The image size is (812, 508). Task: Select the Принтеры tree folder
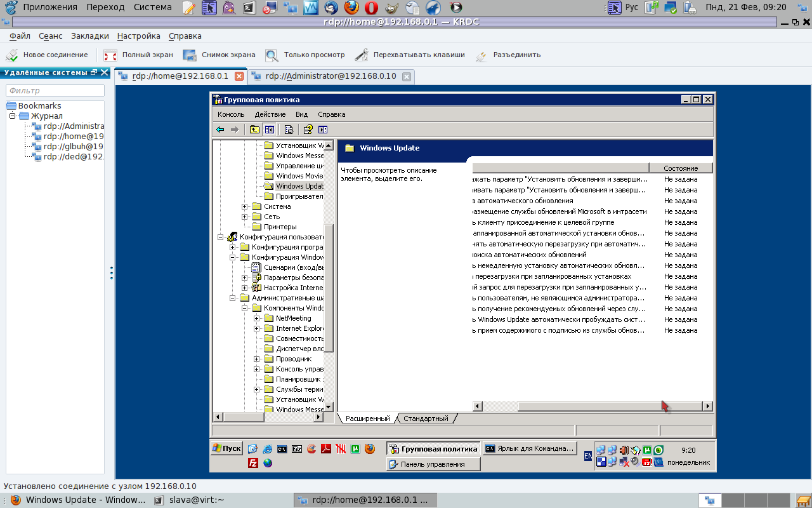(x=274, y=227)
